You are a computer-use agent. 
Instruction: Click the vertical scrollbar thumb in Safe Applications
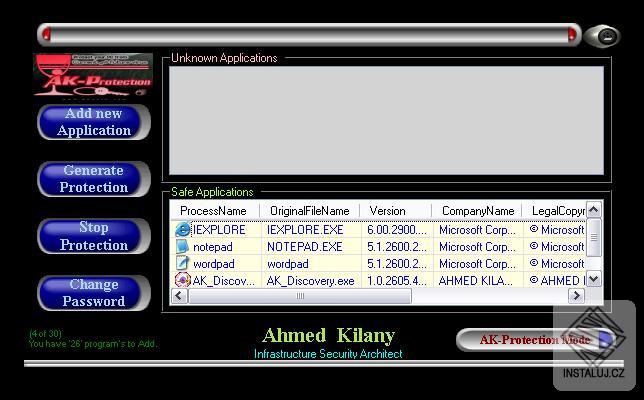pyautogui.click(x=594, y=237)
